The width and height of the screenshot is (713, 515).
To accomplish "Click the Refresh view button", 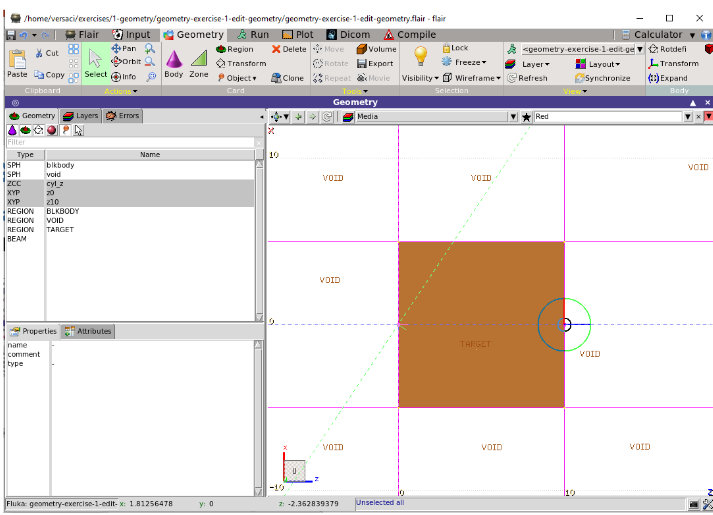I will (x=527, y=78).
